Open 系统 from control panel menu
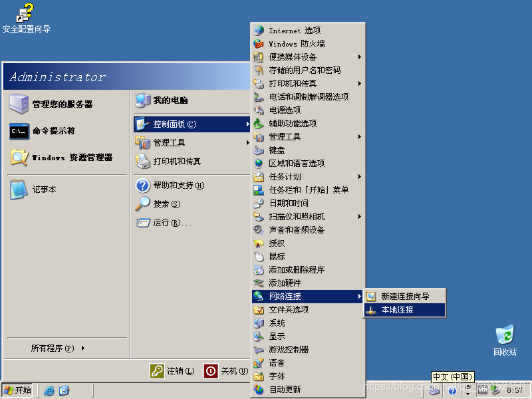 pyautogui.click(x=308, y=323)
